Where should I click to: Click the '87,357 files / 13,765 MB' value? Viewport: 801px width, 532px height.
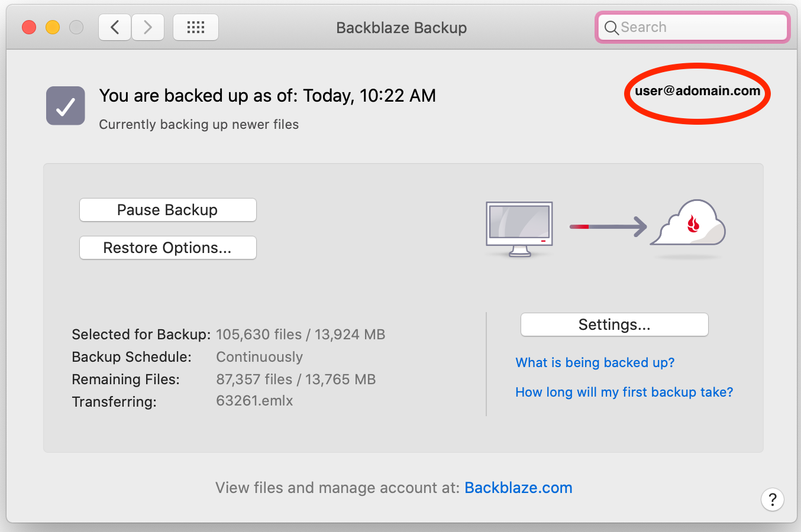296,379
